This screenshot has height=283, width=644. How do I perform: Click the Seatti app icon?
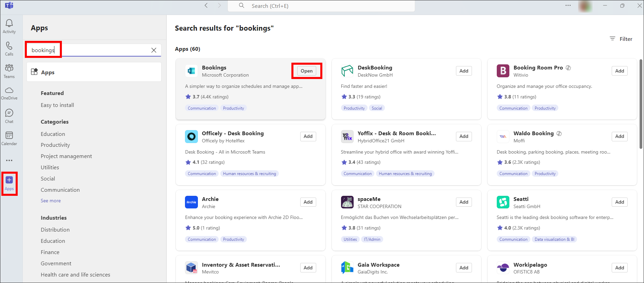(503, 202)
